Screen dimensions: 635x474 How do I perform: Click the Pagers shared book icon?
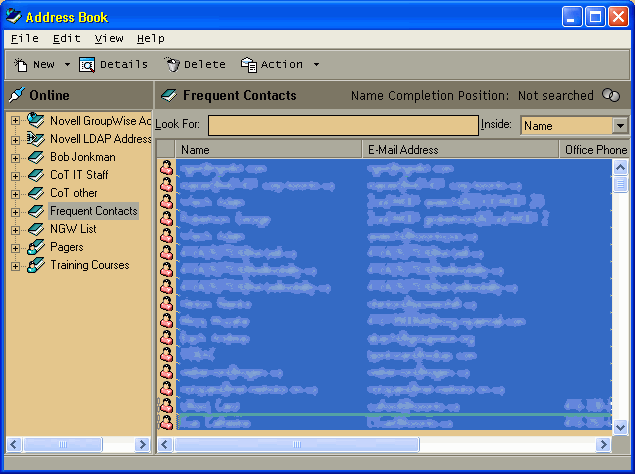(x=36, y=247)
